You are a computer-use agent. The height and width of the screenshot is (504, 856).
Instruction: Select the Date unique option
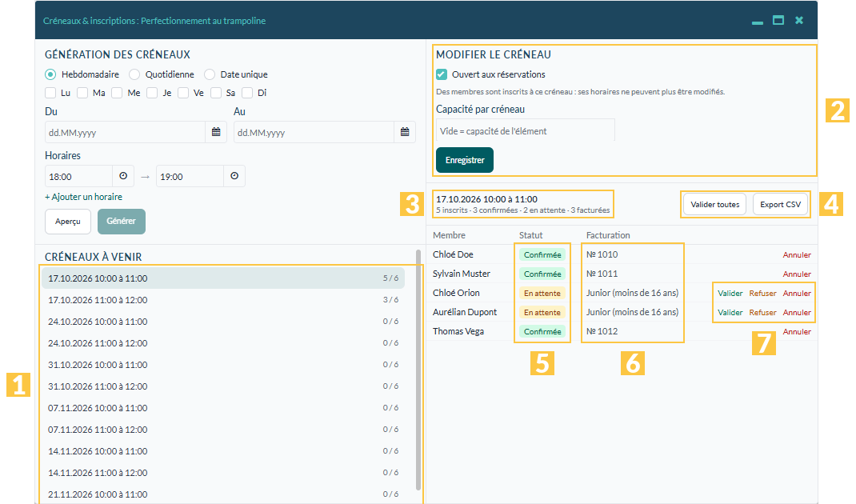[210, 74]
